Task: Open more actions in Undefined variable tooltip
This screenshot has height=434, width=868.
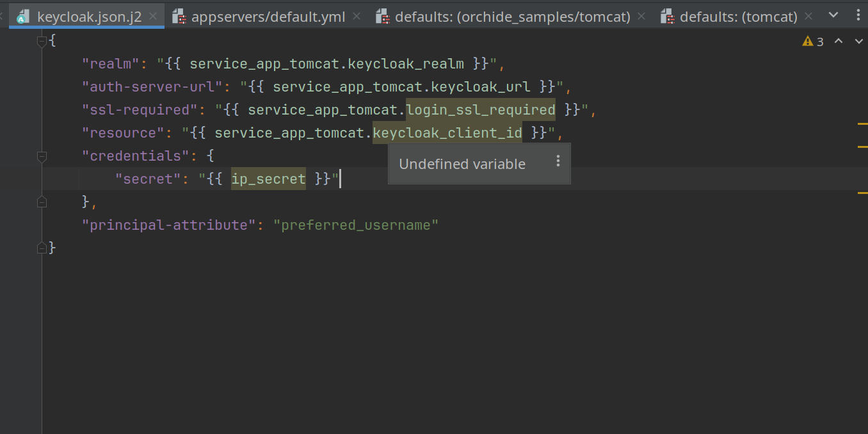Action: point(558,161)
